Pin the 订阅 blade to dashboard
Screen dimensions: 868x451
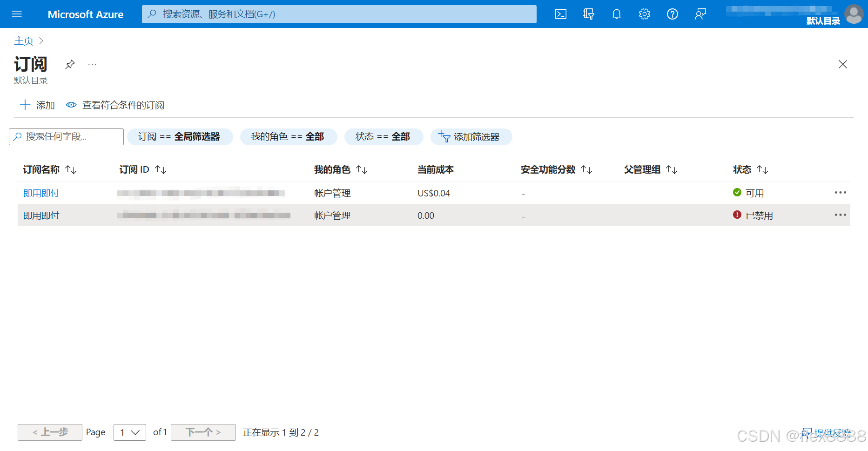click(x=70, y=64)
